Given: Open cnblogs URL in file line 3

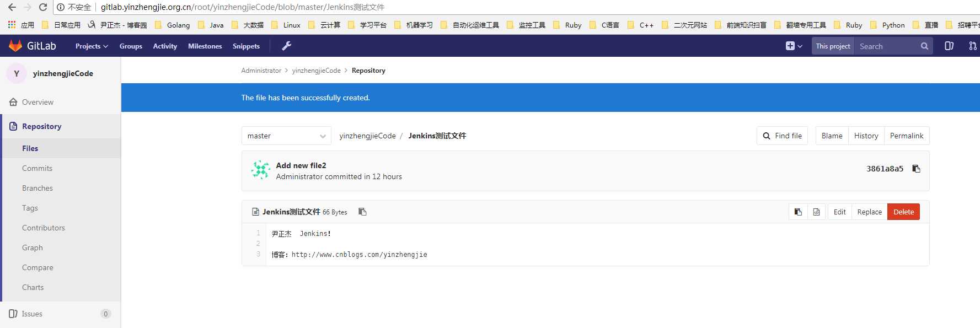Looking at the screenshot, I should pyautogui.click(x=359, y=255).
